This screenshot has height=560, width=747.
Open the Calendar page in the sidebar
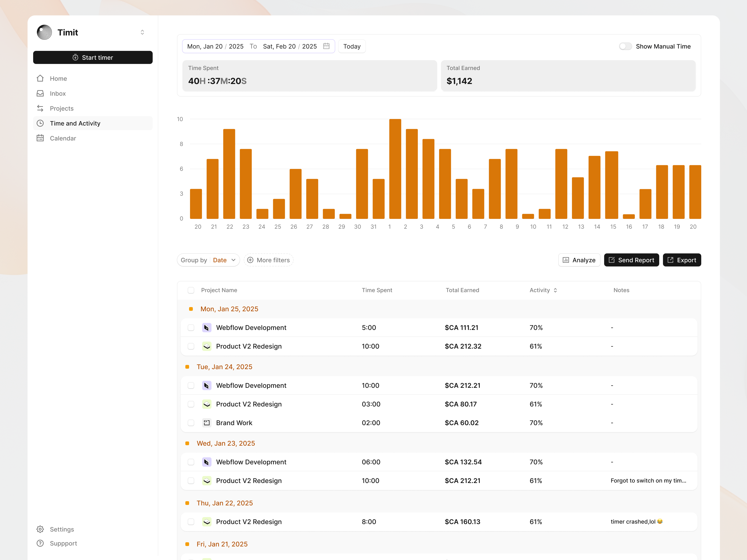pos(63,138)
